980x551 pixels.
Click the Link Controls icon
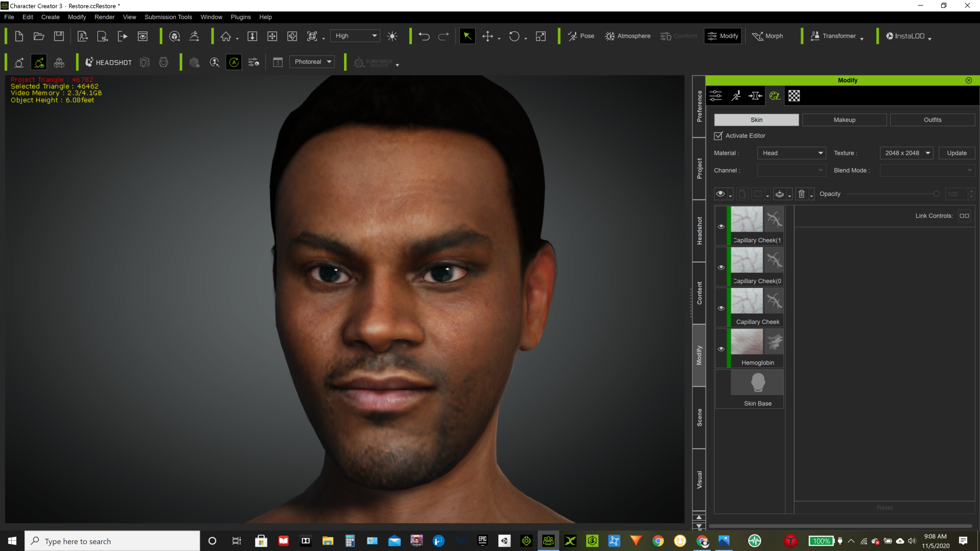(964, 216)
